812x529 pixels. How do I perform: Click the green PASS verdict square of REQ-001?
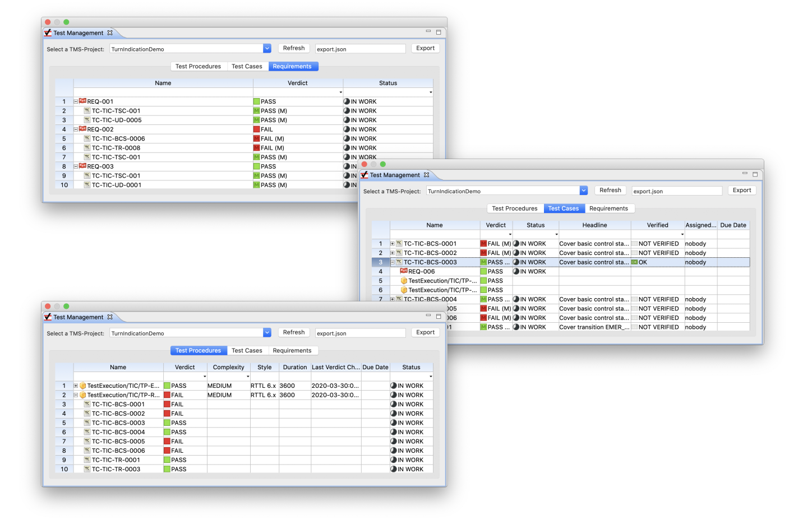point(256,101)
